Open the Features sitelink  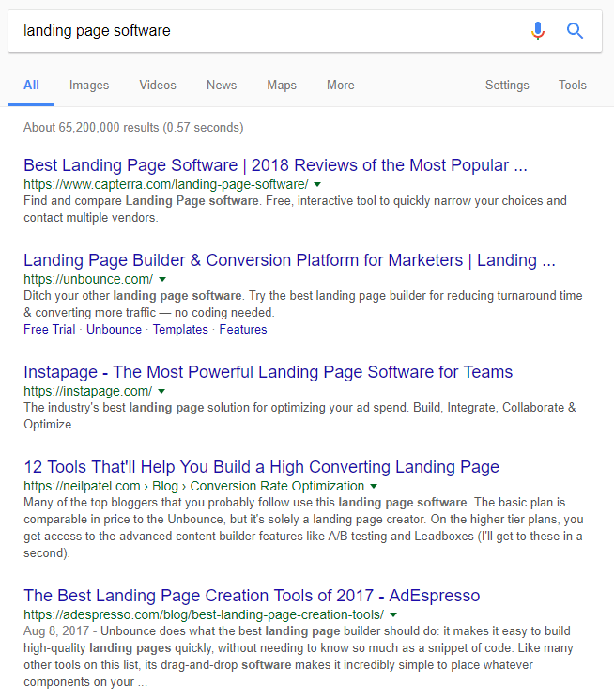[x=243, y=330]
